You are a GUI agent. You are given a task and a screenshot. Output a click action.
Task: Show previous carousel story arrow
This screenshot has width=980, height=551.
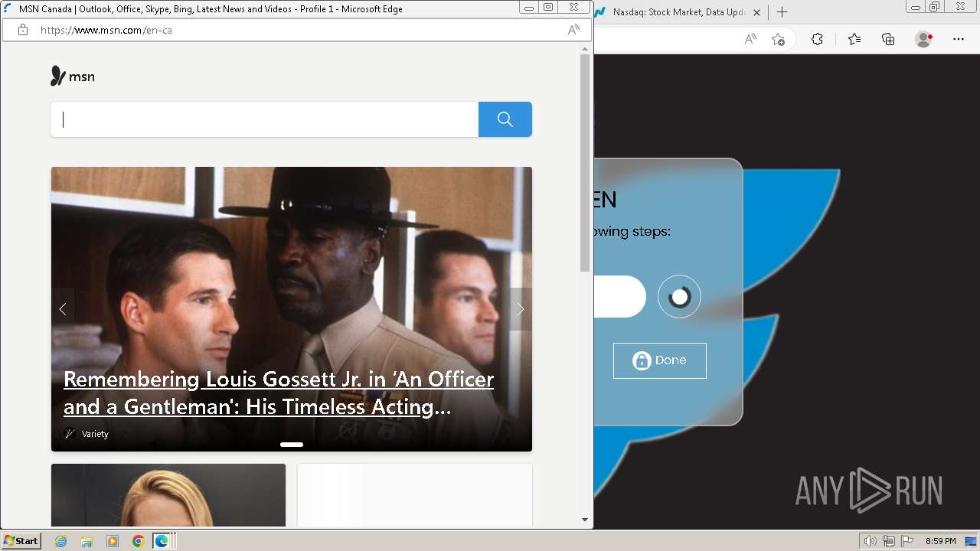coord(63,309)
